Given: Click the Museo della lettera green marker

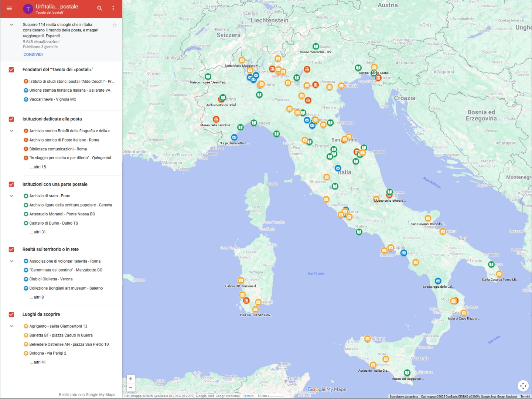Looking at the screenshot, I should tap(389, 192).
